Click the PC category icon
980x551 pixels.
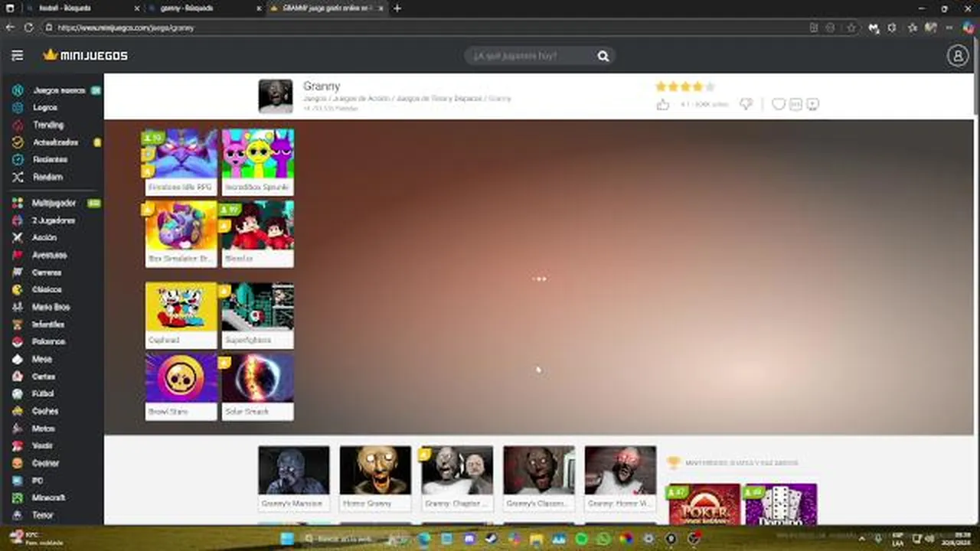[17, 481]
